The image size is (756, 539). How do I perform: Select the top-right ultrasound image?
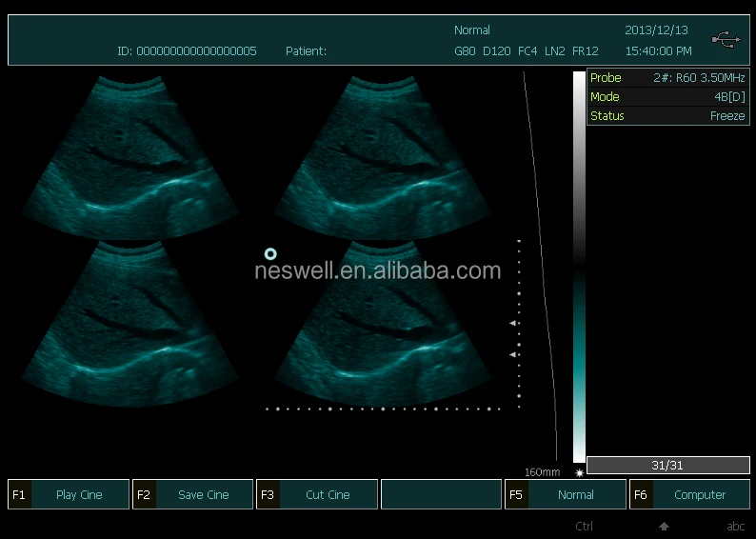point(383,157)
